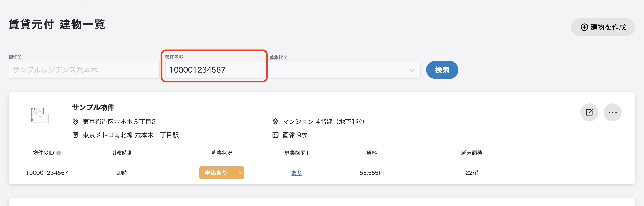This screenshot has width=644, height=206.
Task: Click the 引渡時期 column header
Action: (x=122, y=153)
